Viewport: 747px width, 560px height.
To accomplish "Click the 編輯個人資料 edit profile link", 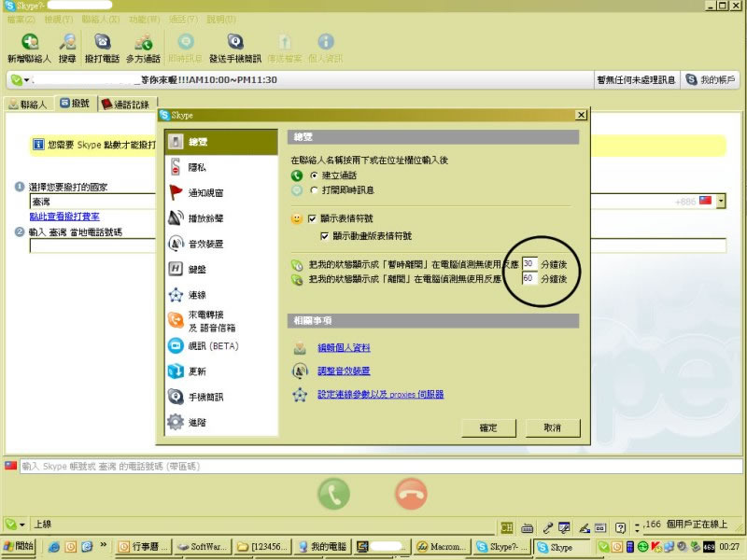I will coord(344,348).
